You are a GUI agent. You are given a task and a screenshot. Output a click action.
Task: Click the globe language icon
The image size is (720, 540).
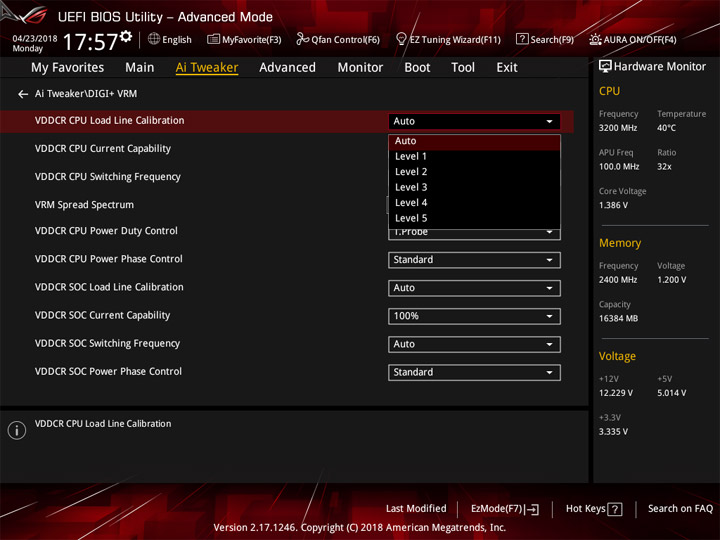(x=154, y=39)
